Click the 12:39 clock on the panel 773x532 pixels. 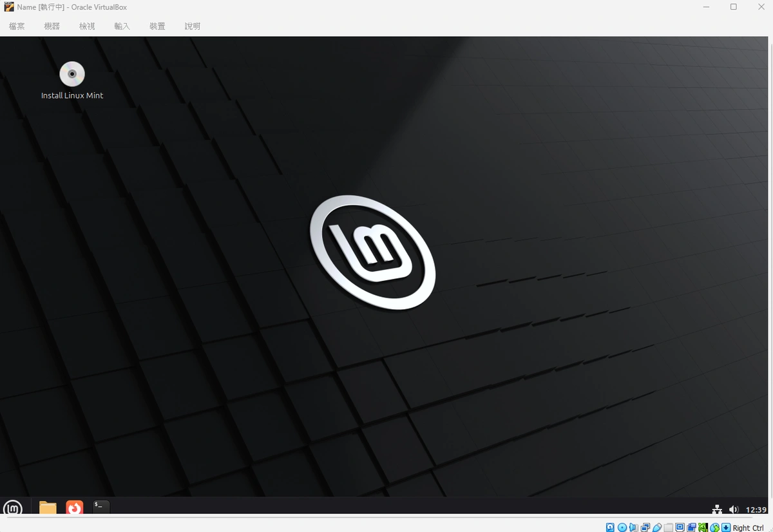(x=756, y=509)
